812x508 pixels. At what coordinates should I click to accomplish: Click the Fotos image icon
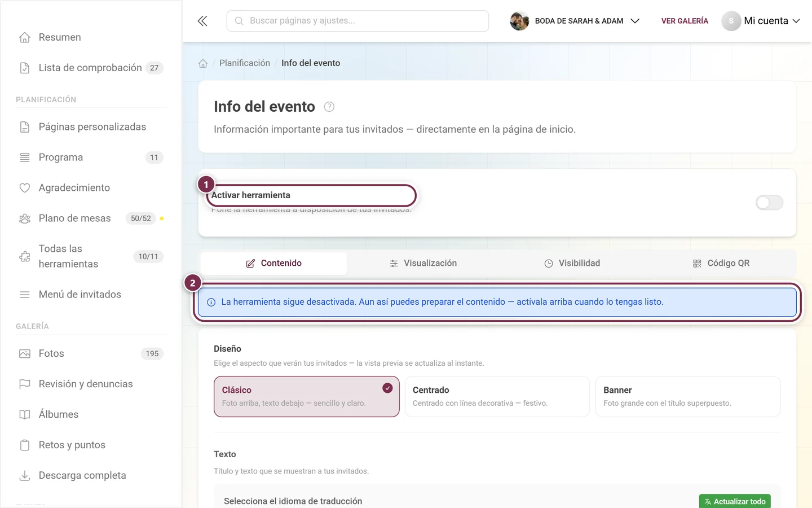coord(25,354)
